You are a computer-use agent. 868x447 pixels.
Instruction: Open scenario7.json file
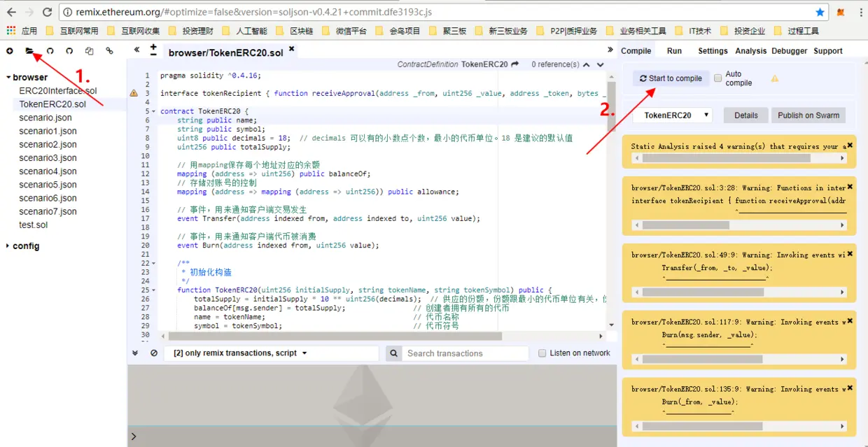pyautogui.click(x=48, y=211)
